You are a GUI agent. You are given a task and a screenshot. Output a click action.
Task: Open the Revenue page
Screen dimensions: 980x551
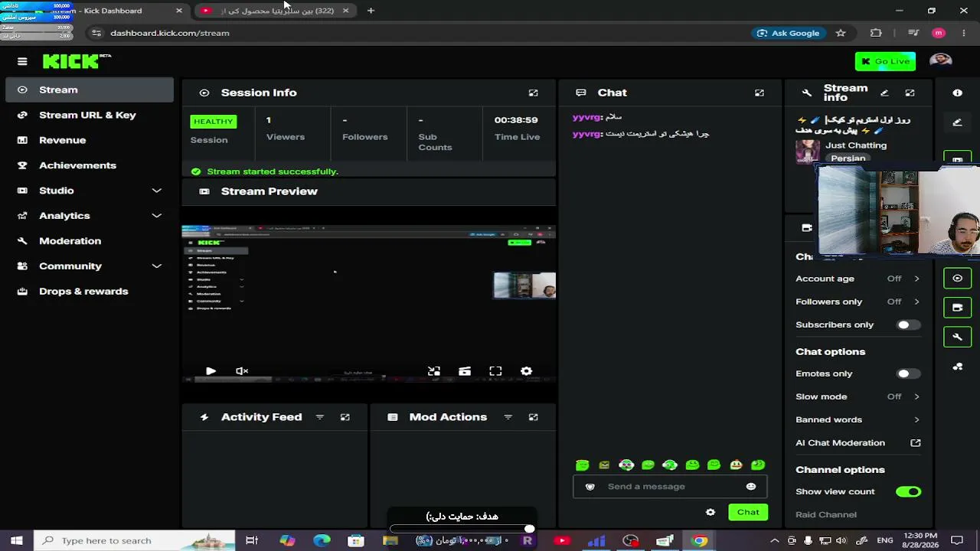coord(90,140)
